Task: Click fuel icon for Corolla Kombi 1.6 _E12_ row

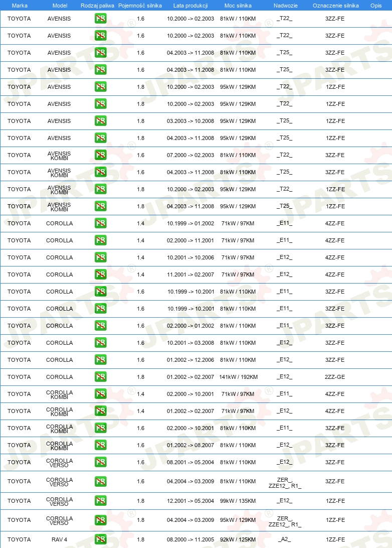Action: [x=101, y=445]
